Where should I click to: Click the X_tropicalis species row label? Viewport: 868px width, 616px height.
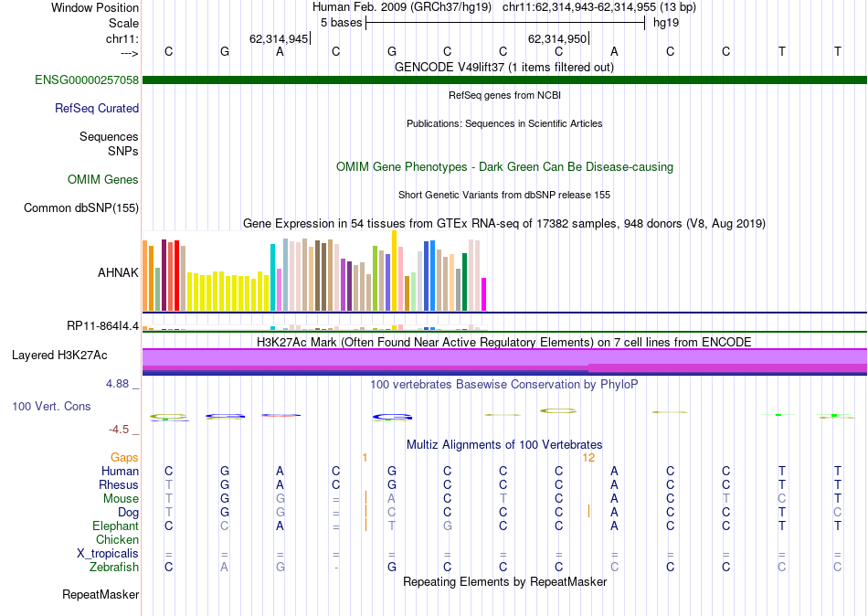pos(108,554)
